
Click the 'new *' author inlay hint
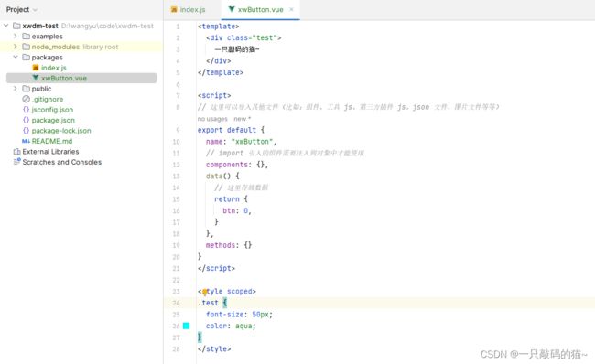tap(242, 119)
